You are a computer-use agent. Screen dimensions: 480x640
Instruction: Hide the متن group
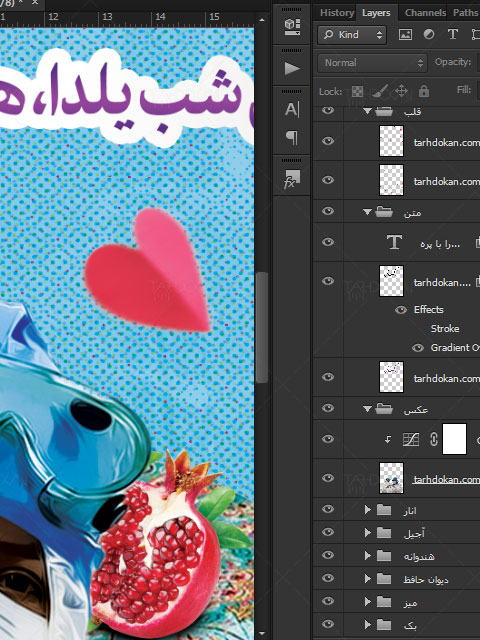(328, 211)
